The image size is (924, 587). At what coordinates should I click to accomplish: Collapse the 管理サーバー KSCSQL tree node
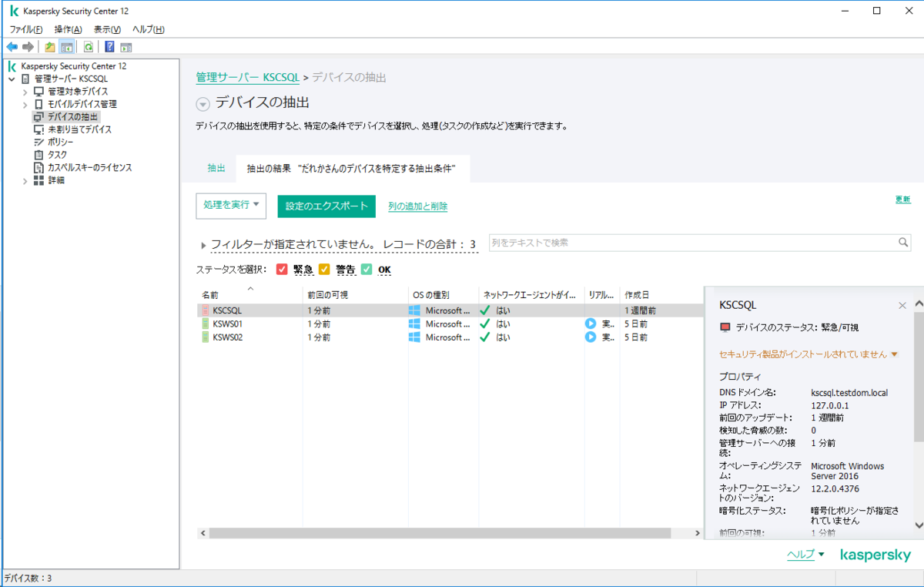[x=12, y=79]
